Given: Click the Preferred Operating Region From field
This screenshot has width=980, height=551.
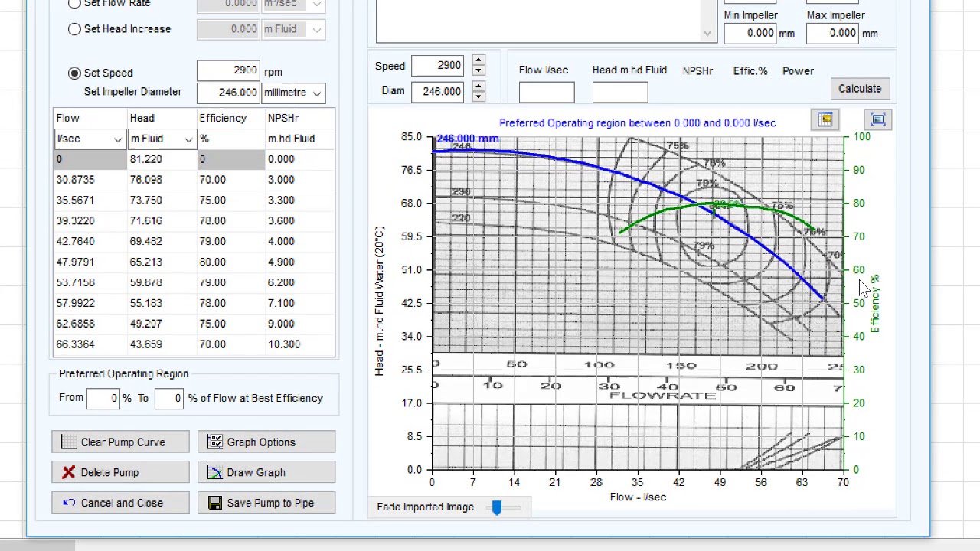Looking at the screenshot, I should tap(103, 398).
